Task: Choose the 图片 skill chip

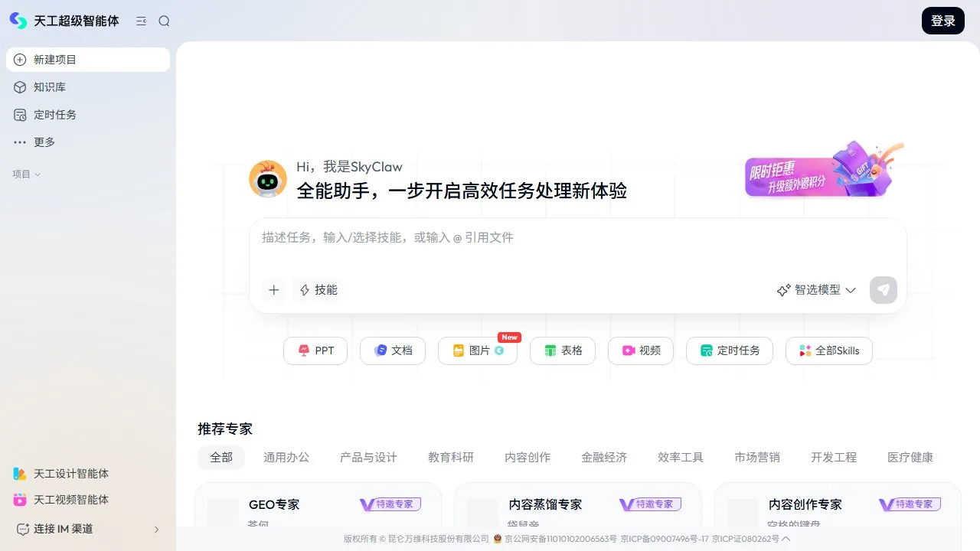Action: [478, 350]
